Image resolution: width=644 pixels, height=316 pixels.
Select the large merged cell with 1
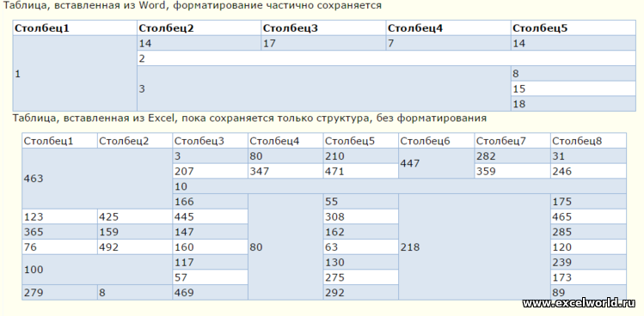[x=75, y=74]
